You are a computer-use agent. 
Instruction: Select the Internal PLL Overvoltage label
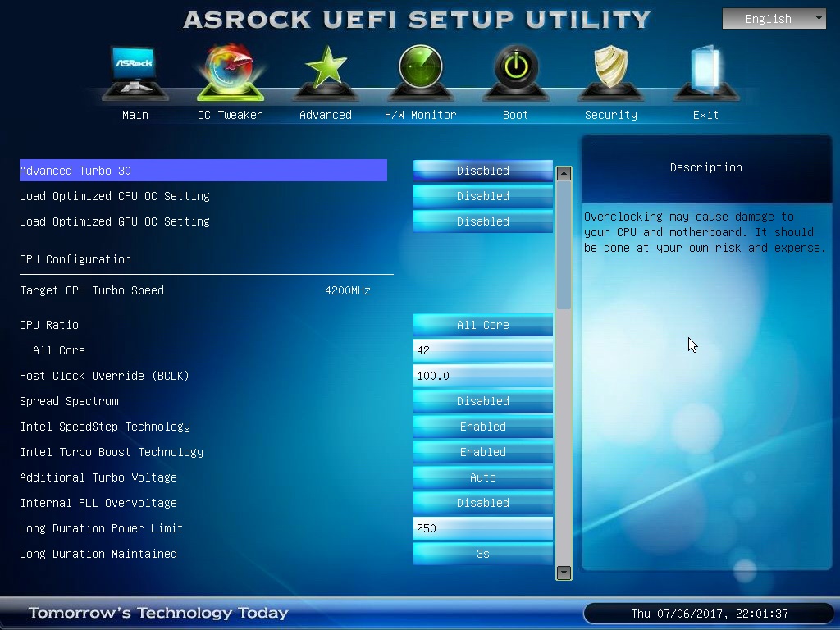click(x=98, y=503)
